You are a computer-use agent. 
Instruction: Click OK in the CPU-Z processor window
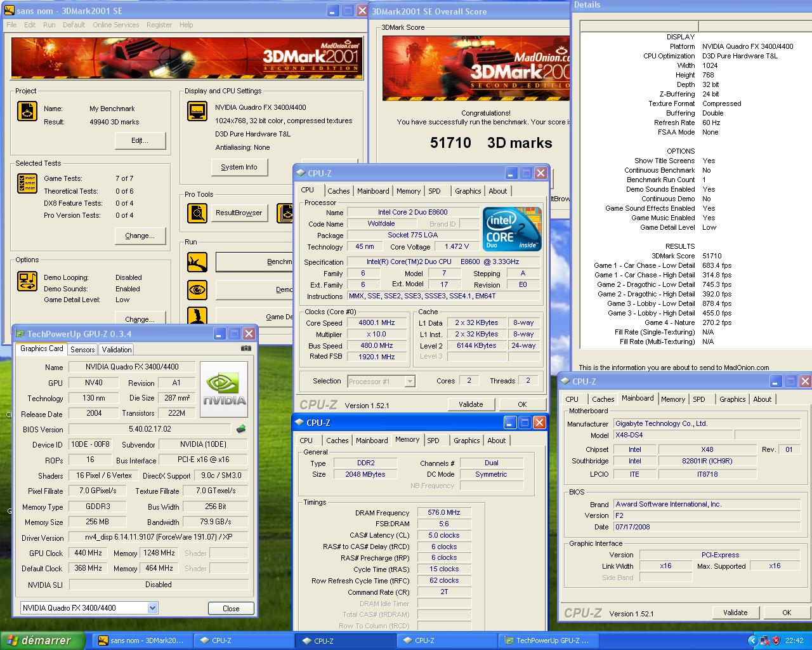(522, 404)
